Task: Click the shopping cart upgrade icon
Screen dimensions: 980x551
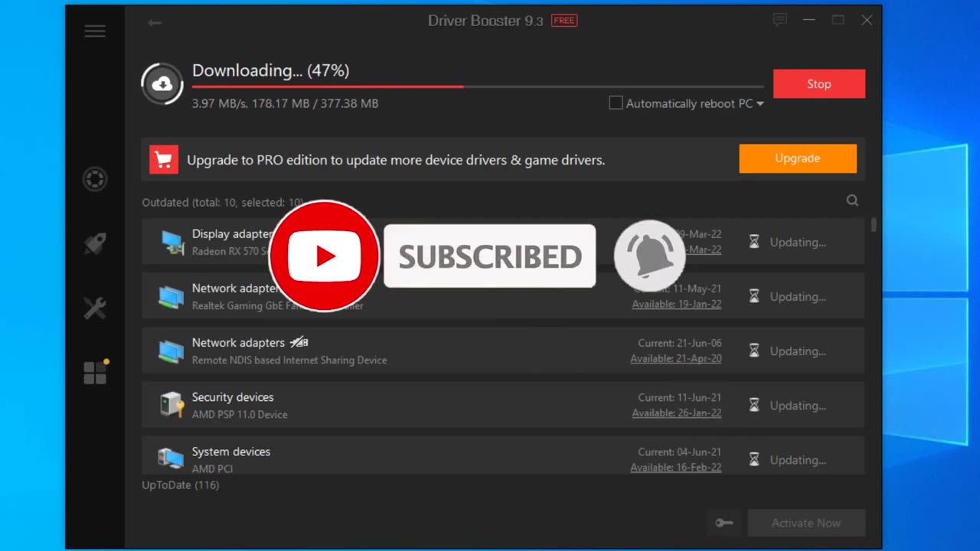Action: 164,160
